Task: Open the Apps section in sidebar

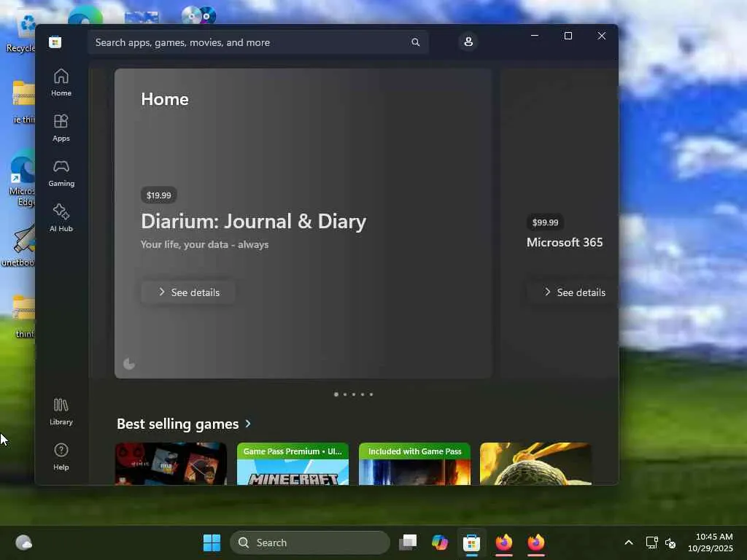Action: tap(61, 128)
